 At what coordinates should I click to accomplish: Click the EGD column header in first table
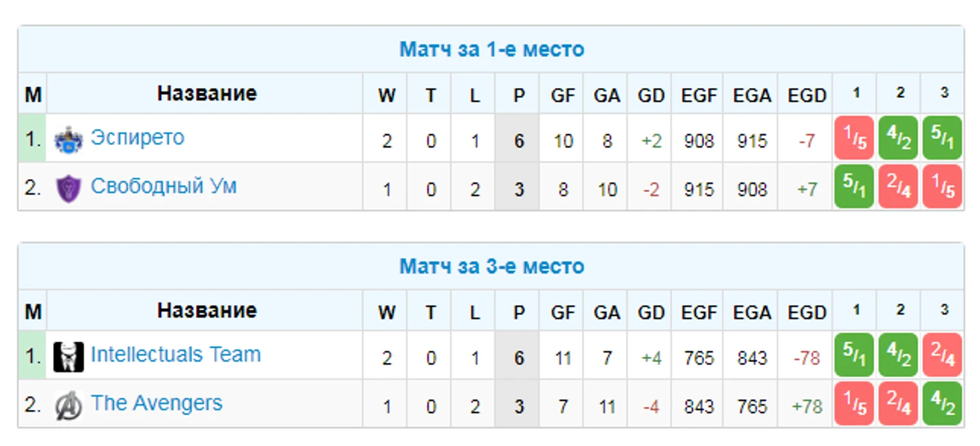[807, 95]
